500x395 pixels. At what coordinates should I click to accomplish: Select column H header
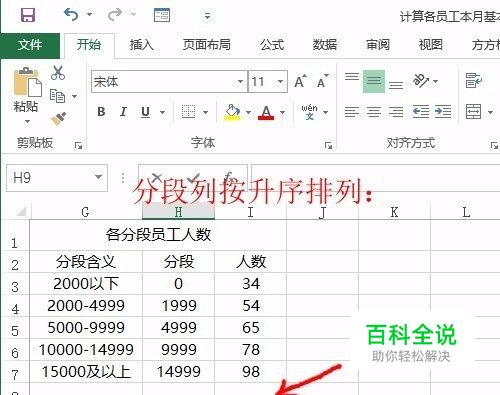point(178,211)
